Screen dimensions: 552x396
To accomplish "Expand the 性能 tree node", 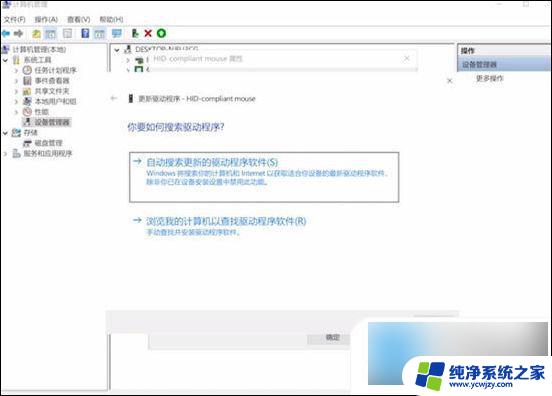I will 16,112.
